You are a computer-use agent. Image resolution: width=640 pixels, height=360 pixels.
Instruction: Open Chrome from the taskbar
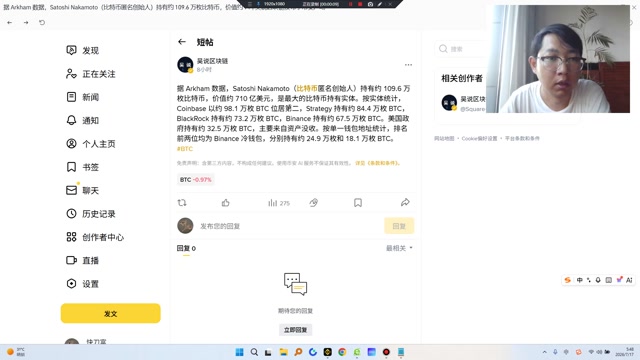[x=342, y=352]
